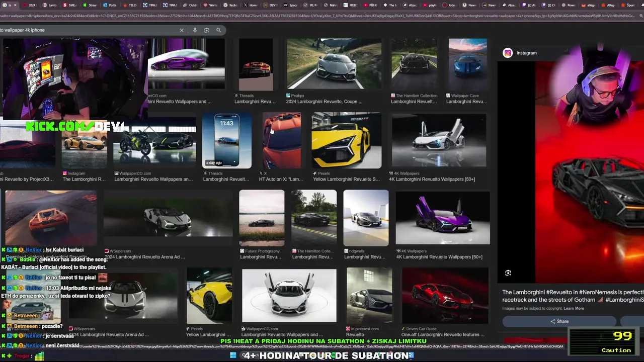Open the white top-view Revuelto WallpaperCG thumbnail
The width and height of the screenshot is (644, 362).
(289, 296)
